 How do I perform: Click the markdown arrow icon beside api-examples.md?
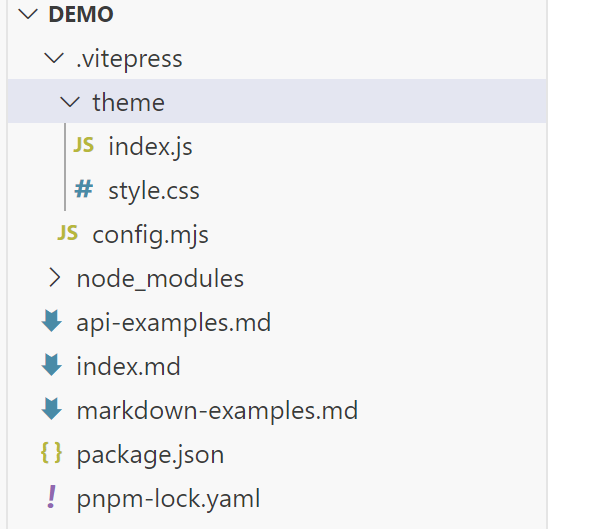pos(52,321)
